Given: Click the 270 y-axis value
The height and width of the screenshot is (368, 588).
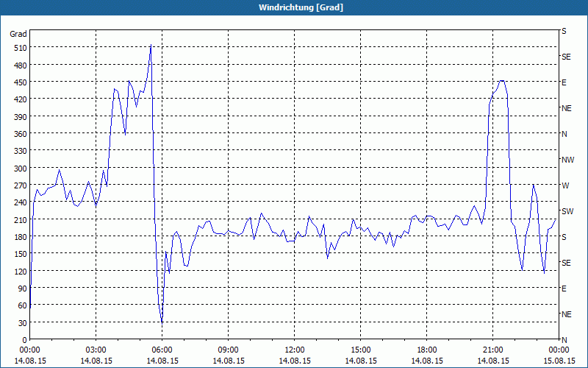Looking at the screenshot, I should [21, 185].
